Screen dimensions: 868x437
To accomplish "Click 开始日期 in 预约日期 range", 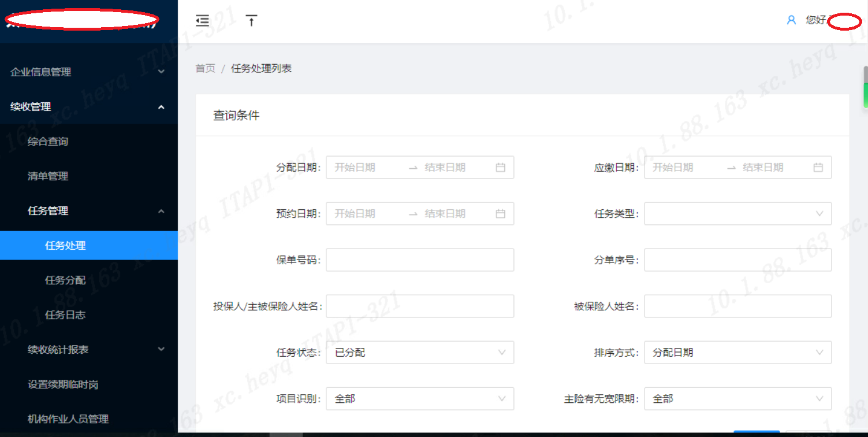I will [x=355, y=214].
